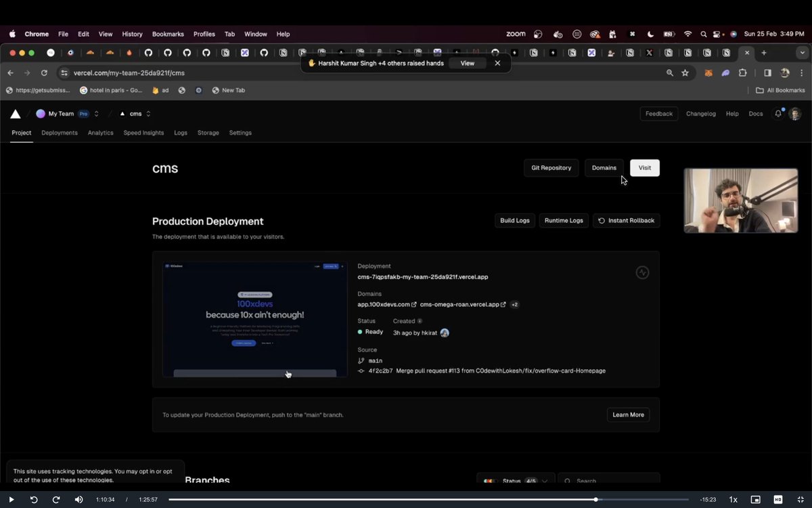The width and height of the screenshot is (812, 508).
Task: Open the Chrome zoom magnifier icon
Action: point(670,72)
